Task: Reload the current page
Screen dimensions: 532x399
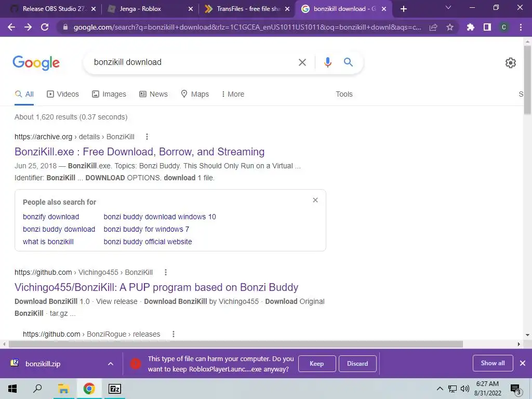Action: coord(45,27)
